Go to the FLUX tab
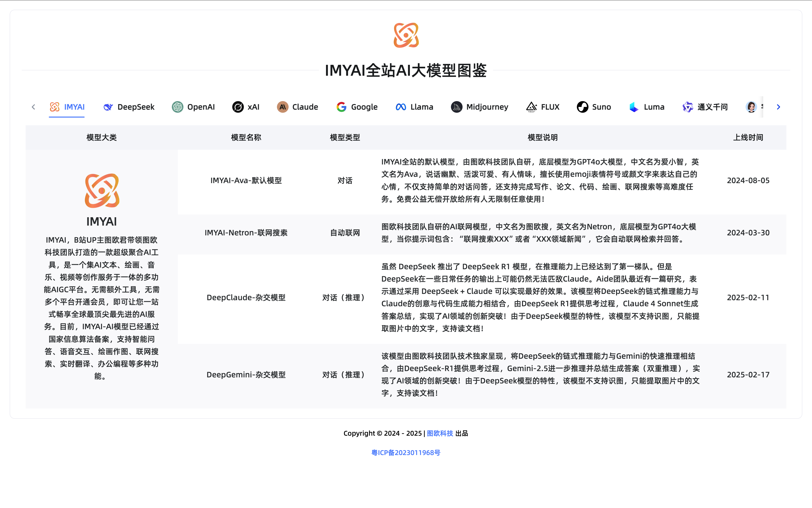The width and height of the screenshot is (812, 508). click(x=543, y=107)
